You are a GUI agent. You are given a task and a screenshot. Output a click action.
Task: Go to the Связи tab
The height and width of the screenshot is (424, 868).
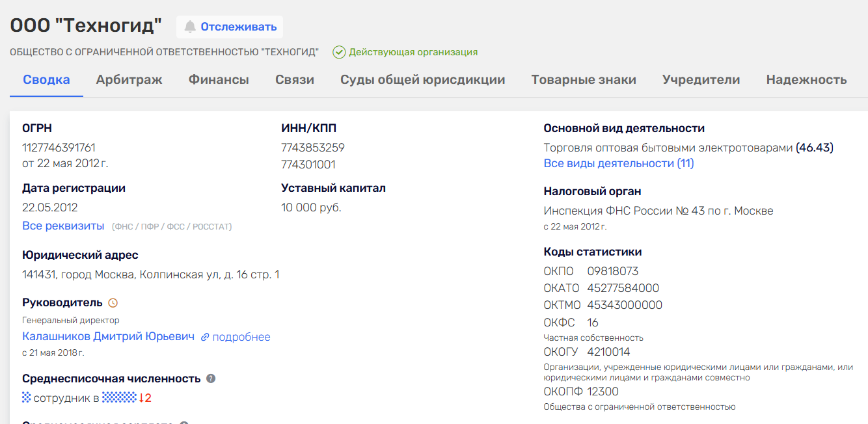[295, 80]
